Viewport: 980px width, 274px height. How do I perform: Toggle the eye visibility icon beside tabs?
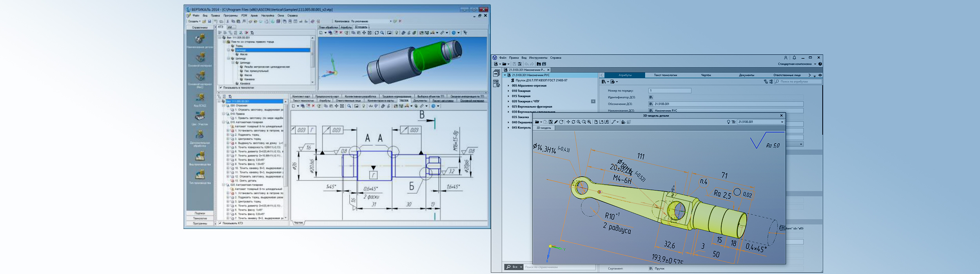(820, 75)
